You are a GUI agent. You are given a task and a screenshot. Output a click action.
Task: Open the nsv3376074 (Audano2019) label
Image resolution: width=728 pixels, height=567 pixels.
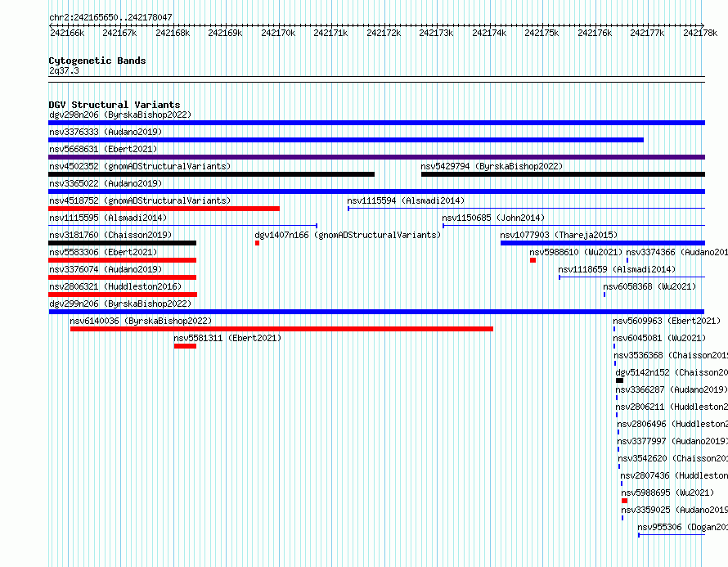106,269
